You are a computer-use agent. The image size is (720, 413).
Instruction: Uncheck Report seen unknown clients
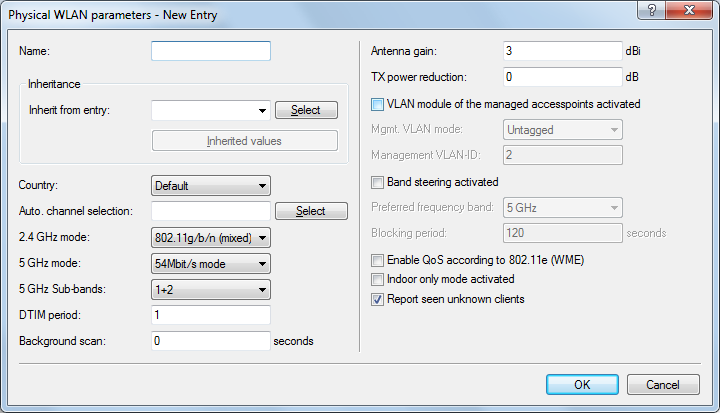(x=378, y=299)
